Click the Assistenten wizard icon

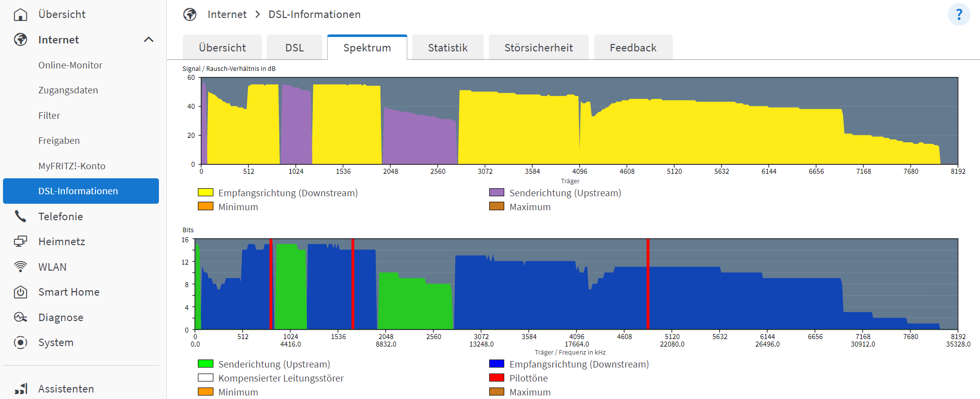(20, 389)
